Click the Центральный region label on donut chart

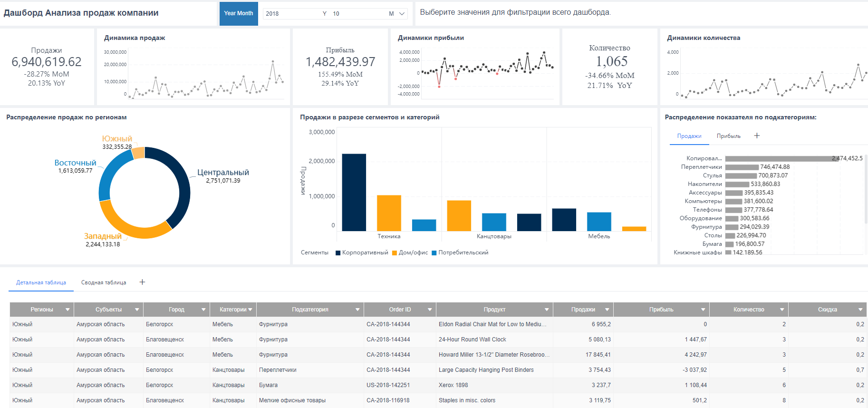223,173
